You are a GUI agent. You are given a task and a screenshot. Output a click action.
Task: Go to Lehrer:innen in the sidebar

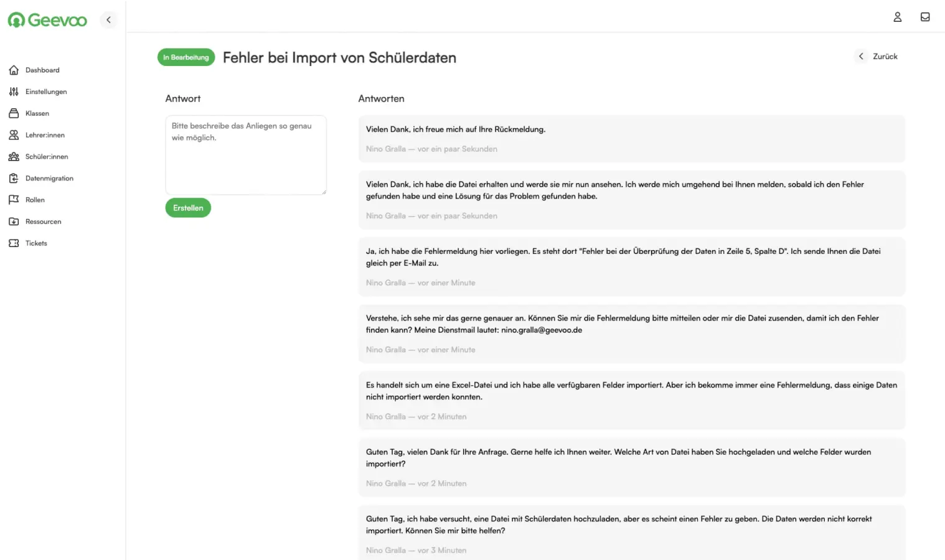pos(45,135)
